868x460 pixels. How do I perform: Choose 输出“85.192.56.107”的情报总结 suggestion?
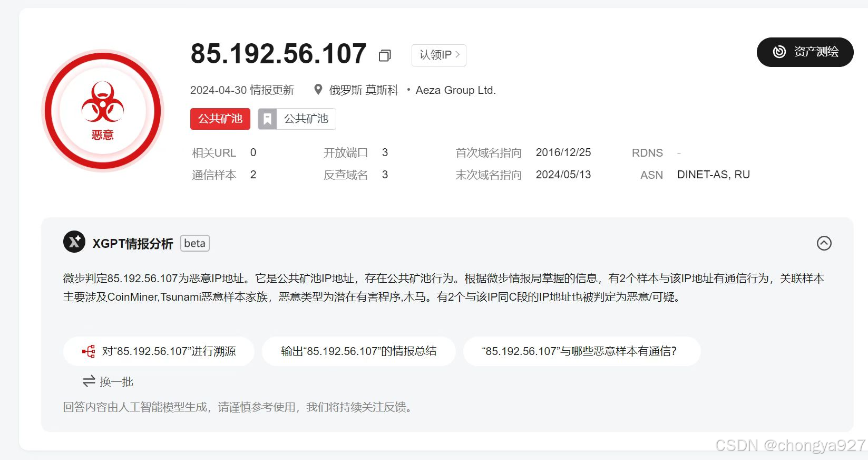click(358, 351)
